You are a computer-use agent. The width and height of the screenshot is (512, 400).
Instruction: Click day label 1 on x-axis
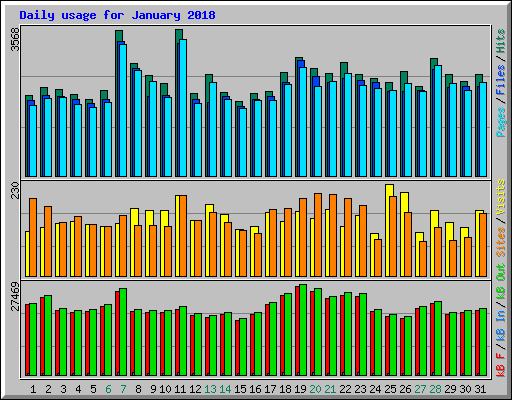click(x=33, y=389)
